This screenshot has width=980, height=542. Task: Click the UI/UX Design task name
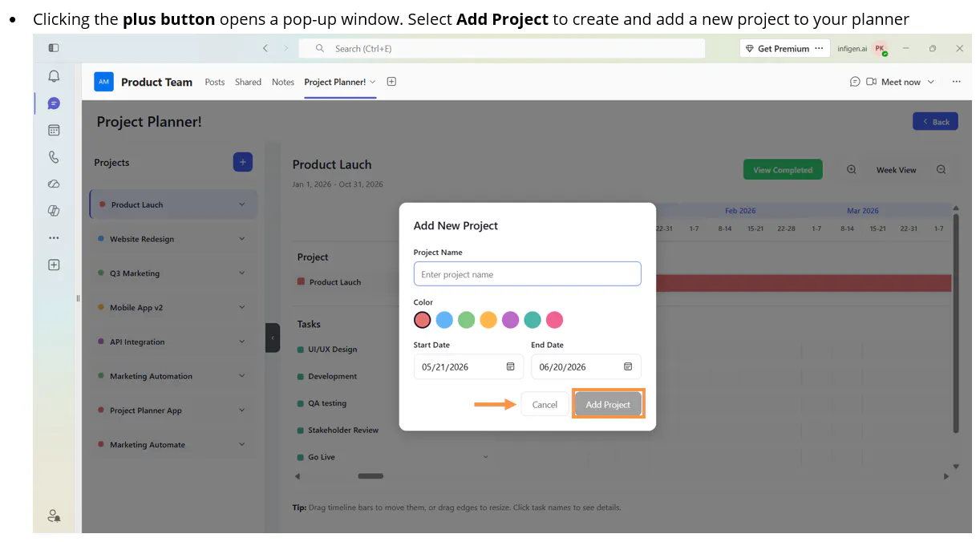tap(333, 350)
